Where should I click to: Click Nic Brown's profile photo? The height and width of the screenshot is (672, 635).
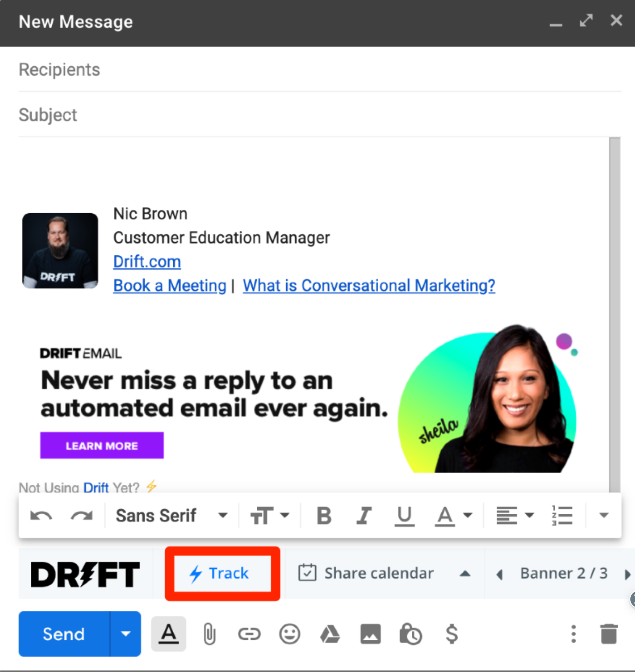click(60, 251)
